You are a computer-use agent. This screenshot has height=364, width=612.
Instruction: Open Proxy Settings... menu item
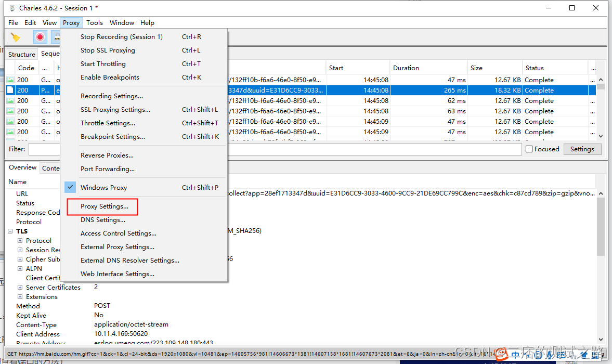coord(104,206)
